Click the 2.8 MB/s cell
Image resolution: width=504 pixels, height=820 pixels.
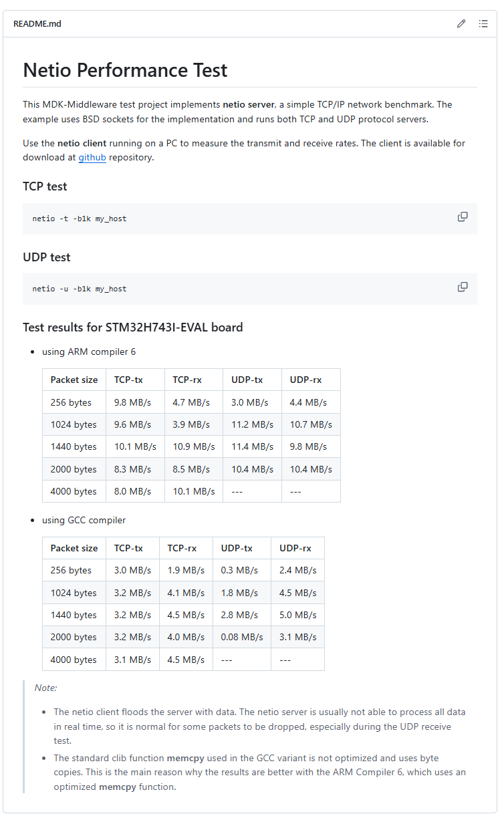[x=242, y=615]
